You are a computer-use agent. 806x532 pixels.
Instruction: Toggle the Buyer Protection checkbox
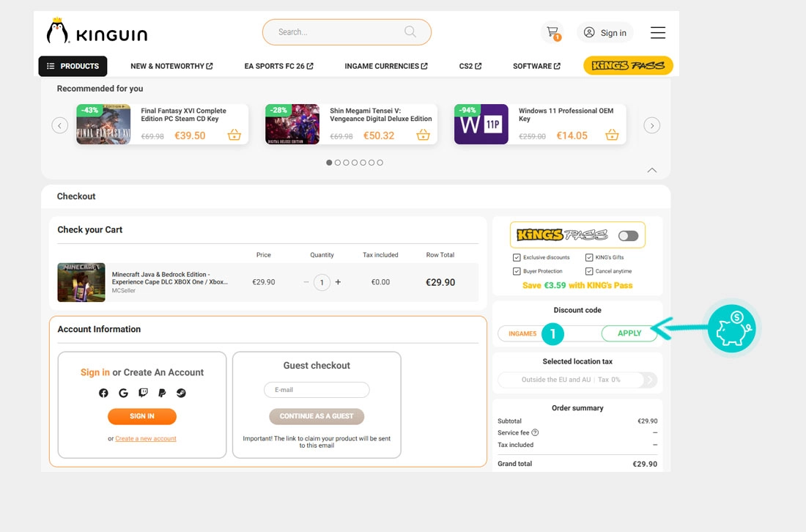pos(517,271)
